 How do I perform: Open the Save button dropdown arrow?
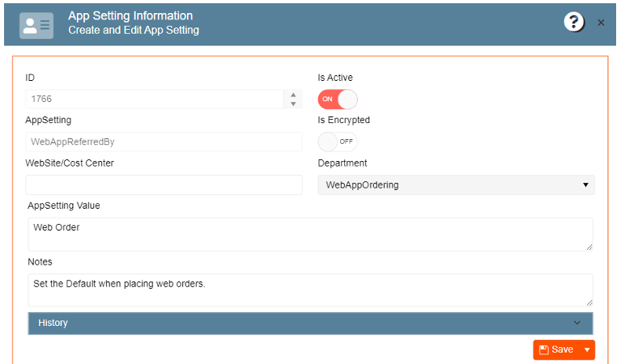[587, 349]
